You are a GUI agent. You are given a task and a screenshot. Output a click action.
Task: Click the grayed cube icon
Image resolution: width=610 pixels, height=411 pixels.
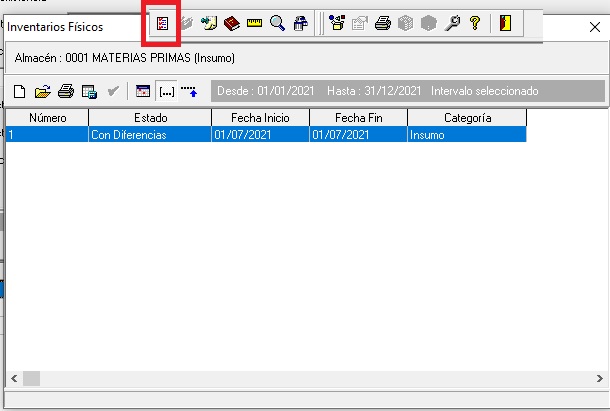(x=405, y=23)
